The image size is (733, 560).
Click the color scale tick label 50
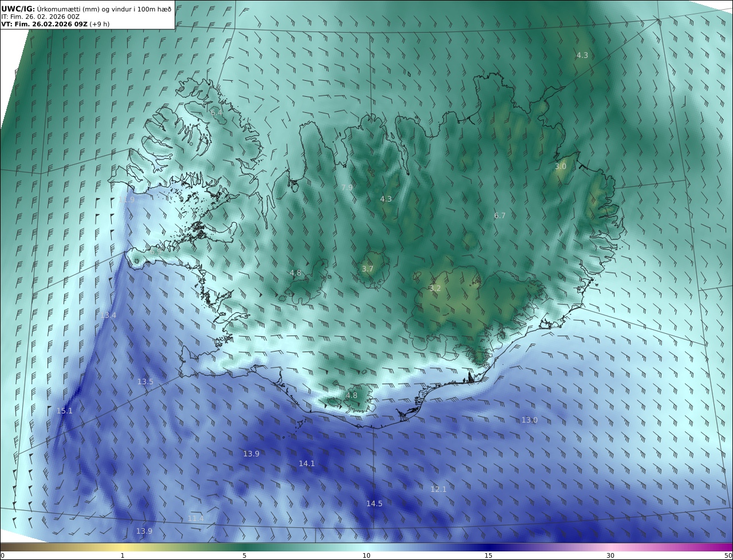point(728,555)
